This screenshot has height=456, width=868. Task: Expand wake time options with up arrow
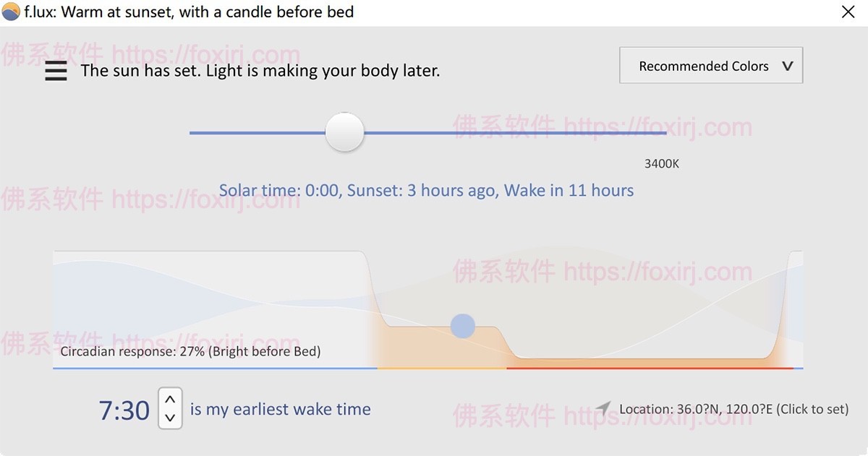pos(170,400)
